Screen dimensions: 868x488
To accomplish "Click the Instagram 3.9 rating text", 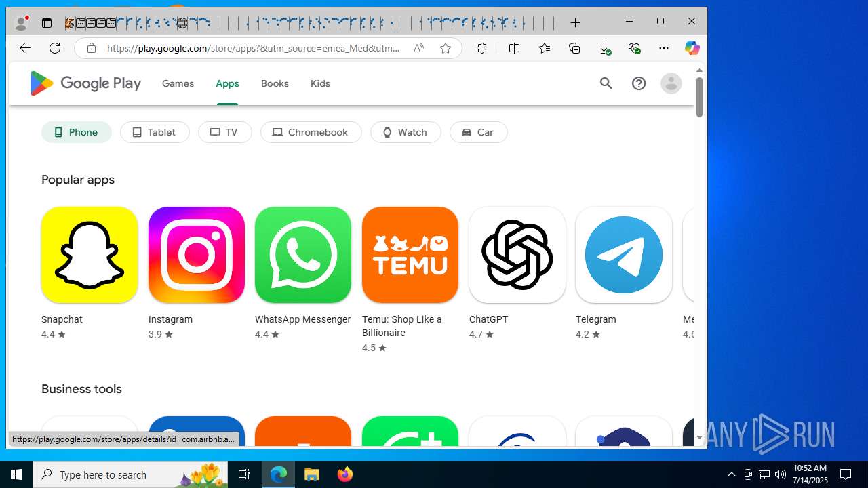I will 161,334.
